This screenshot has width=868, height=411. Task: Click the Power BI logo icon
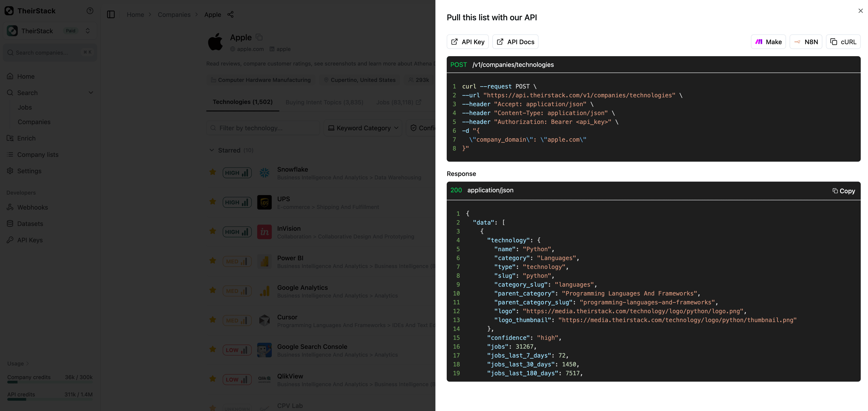tap(264, 262)
